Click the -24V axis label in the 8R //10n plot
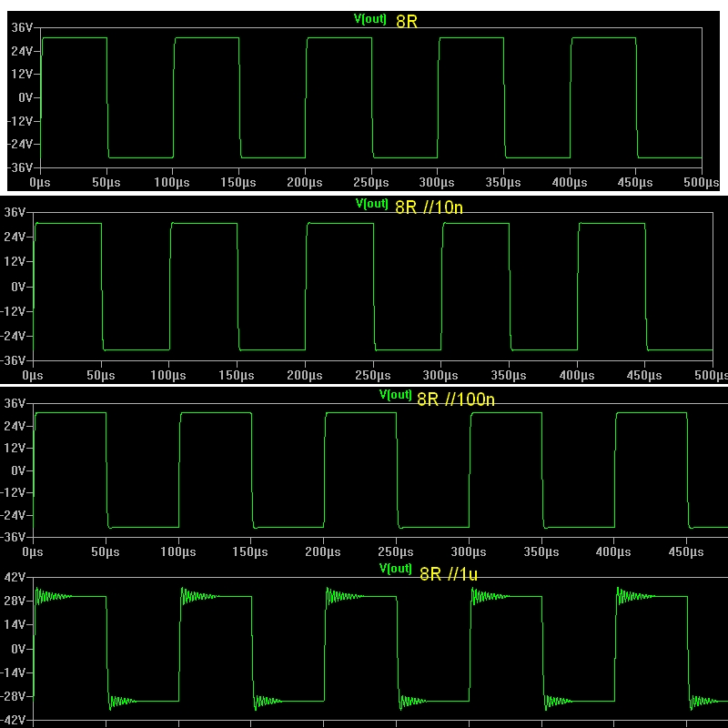728x728 pixels. pyautogui.click(x=13, y=336)
